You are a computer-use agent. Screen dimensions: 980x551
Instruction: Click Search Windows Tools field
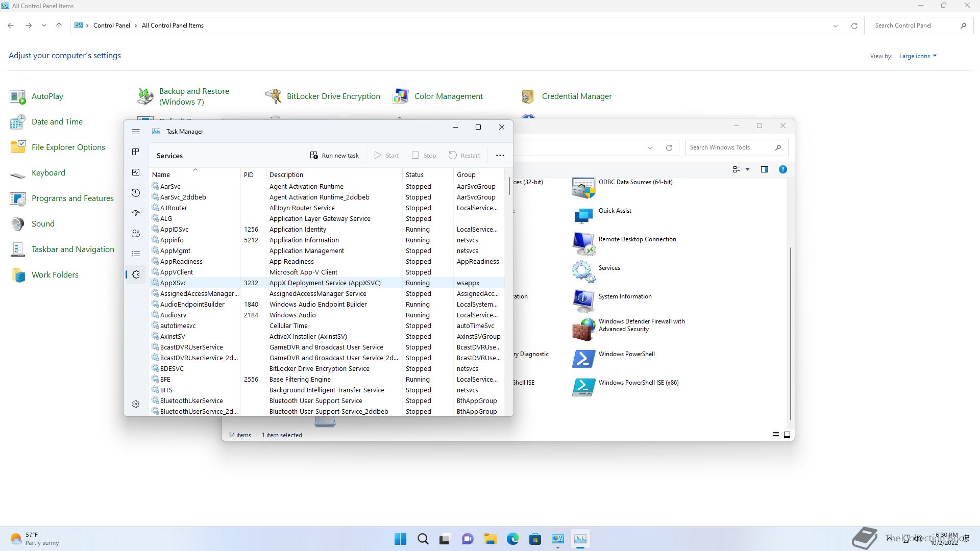click(737, 147)
